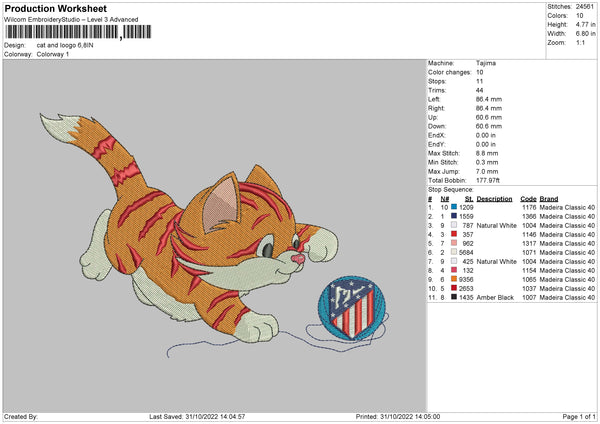Click the 'Color changes:' label
600x424 pixels.
449,72
